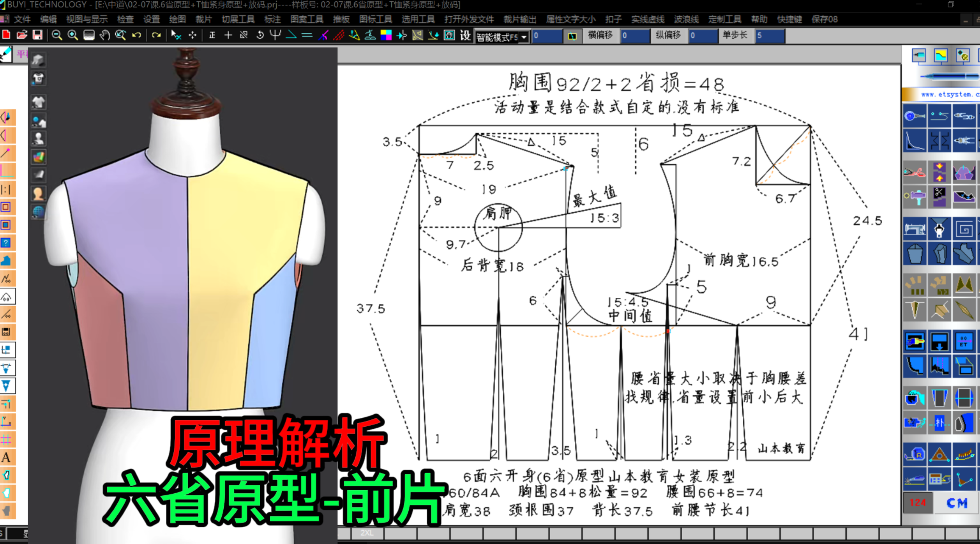Click the parallel lines tool icon
The width and height of the screenshot is (980, 544).
[x=307, y=35]
